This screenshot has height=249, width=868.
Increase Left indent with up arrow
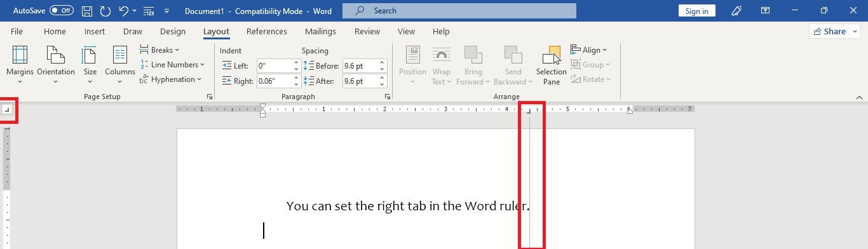(296, 62)
